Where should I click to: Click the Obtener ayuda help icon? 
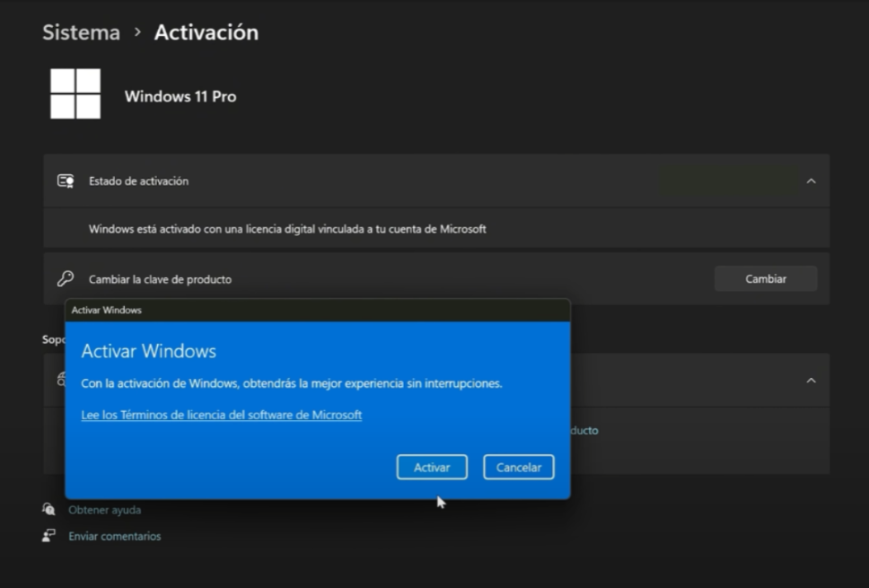(x=48, y=510)
